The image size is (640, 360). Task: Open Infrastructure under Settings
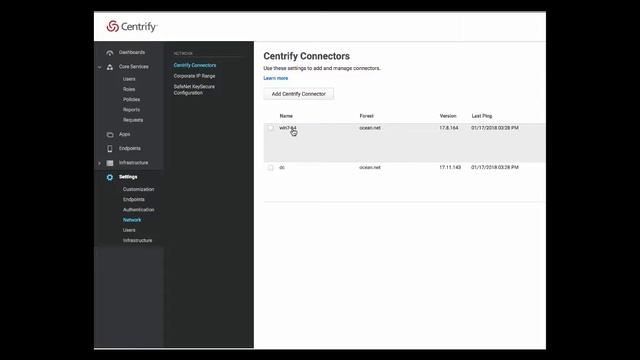(138, 240)
